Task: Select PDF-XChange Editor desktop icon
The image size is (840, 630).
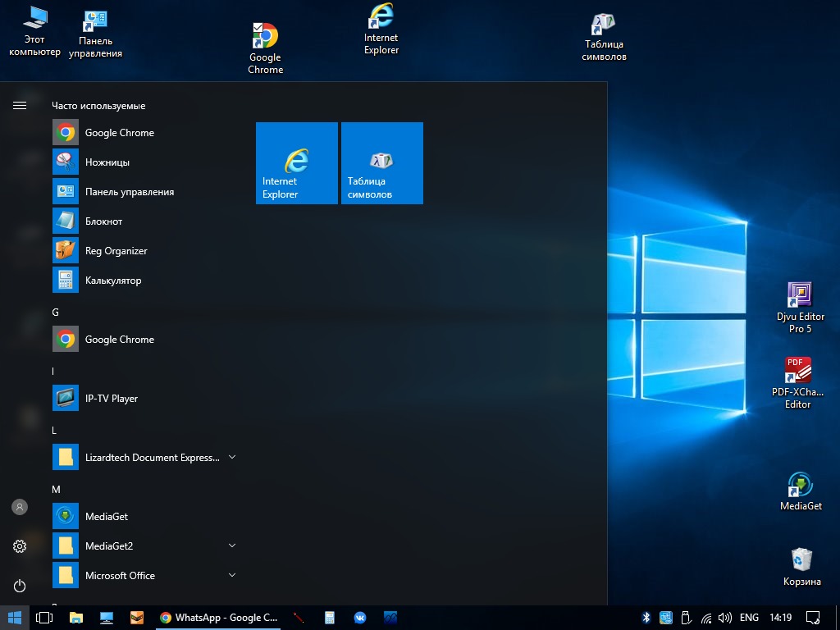Action: click(x=797, y=383)
